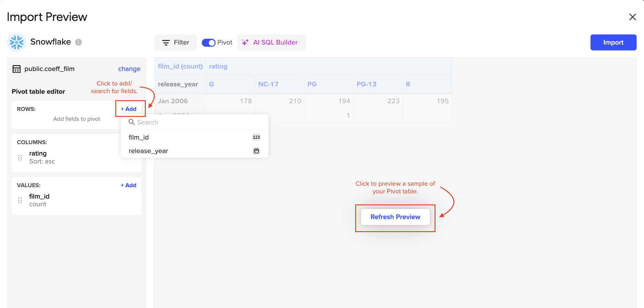Click the Sort: asc label under rating
The height and width of the screenshot is (308, 644).
tap(42, 161)
